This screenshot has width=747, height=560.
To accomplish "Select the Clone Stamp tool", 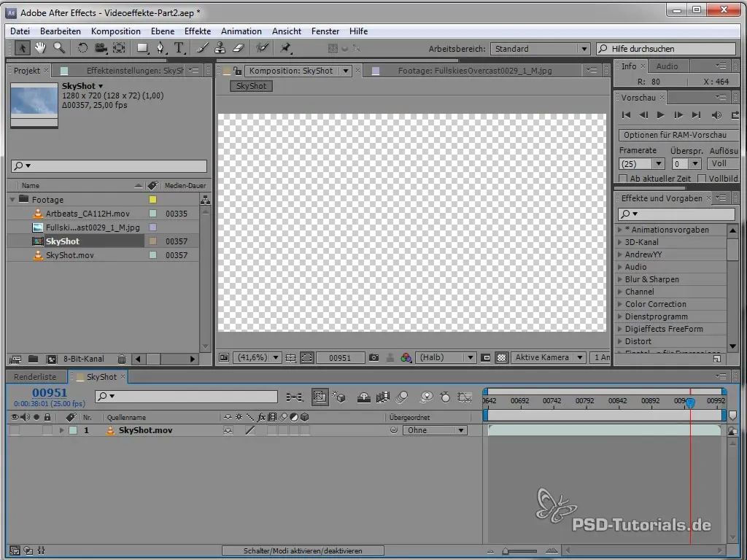I will pyautogui.click(x=220, y=48).
